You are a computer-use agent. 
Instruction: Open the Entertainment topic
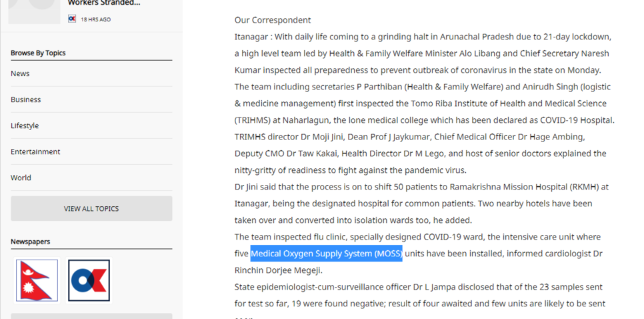coord(35,151)
